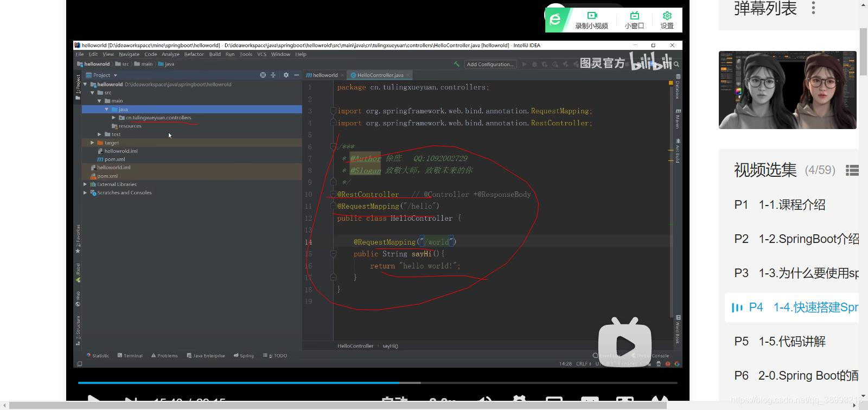
Task: Click the small window icon
Action: (634, 15)
